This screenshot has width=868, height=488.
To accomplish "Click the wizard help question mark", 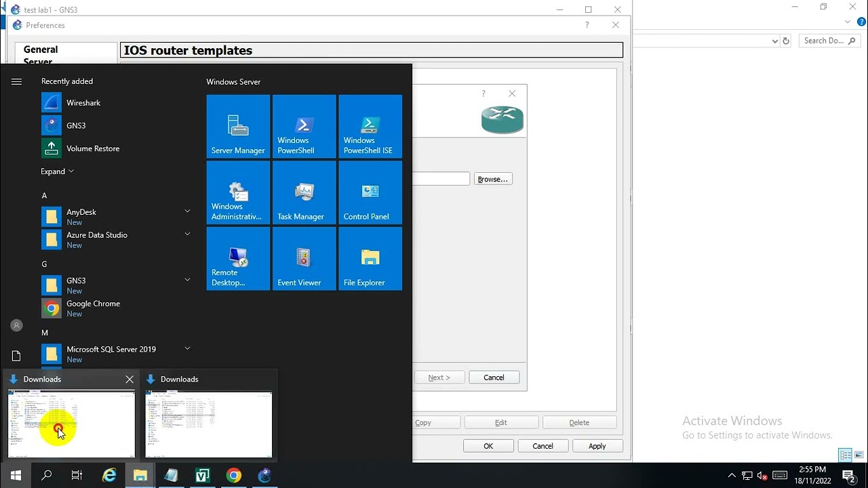I will tap(484, 94).
